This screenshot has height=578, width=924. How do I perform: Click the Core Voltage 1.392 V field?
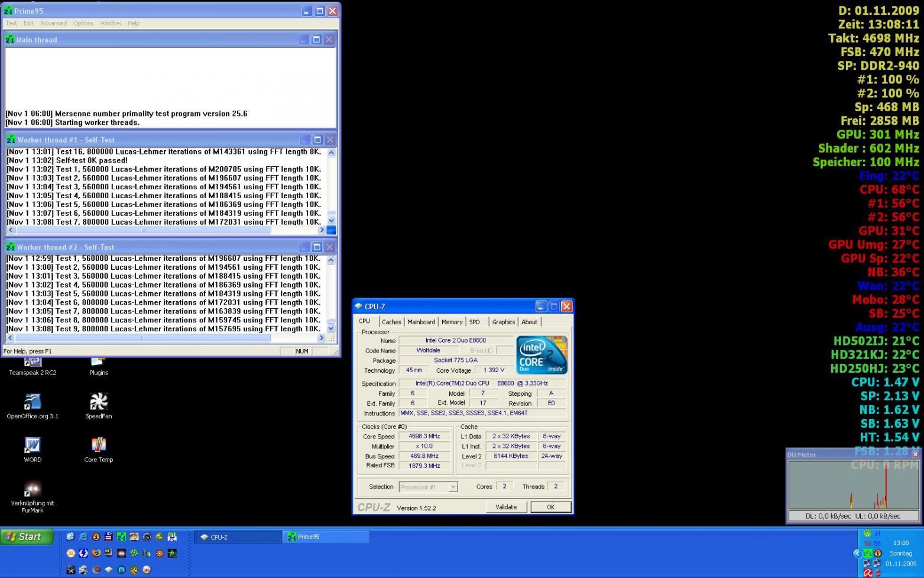pyautogui.click(x=494, y=370)
